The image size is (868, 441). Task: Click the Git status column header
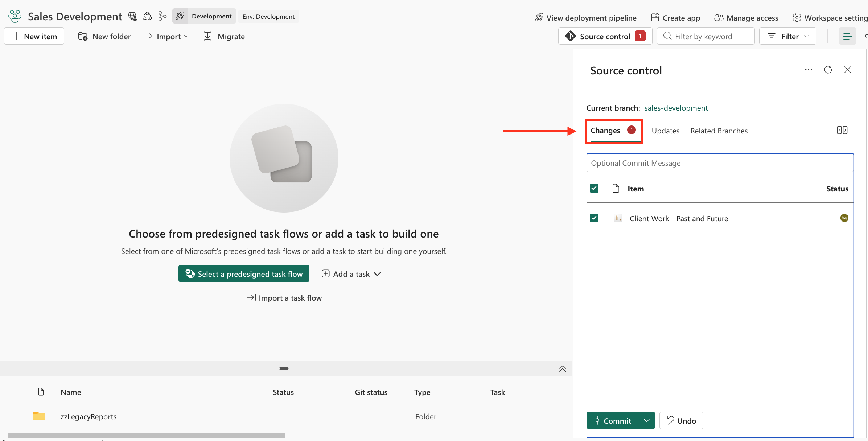pos(371,392)
